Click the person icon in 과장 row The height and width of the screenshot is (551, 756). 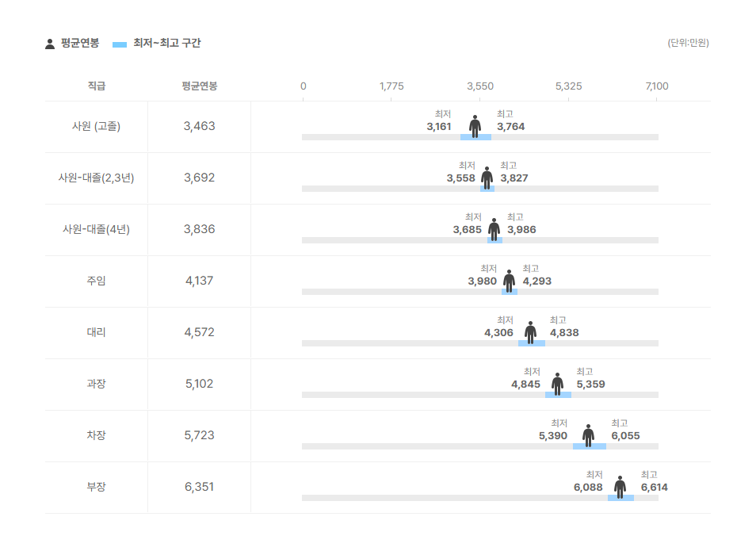[x=557, y=385]
